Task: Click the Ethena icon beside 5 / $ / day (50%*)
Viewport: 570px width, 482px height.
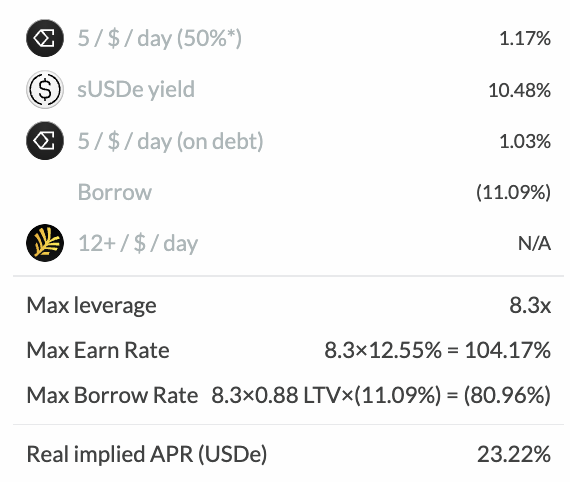Action: coord(45,38)
